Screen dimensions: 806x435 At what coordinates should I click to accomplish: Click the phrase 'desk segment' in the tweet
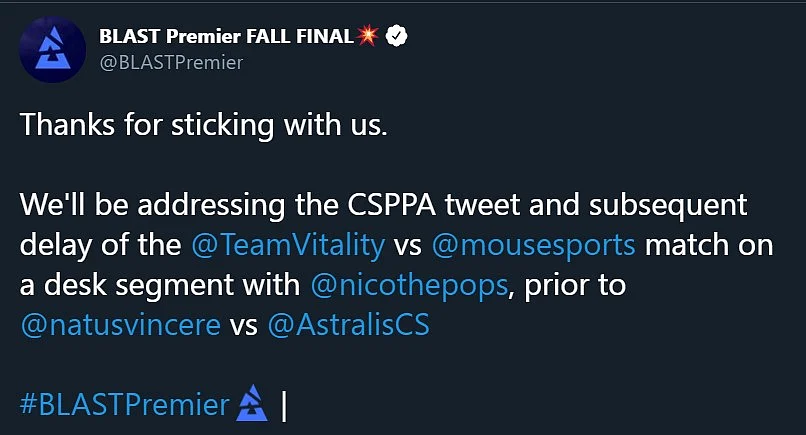(172, 285)
